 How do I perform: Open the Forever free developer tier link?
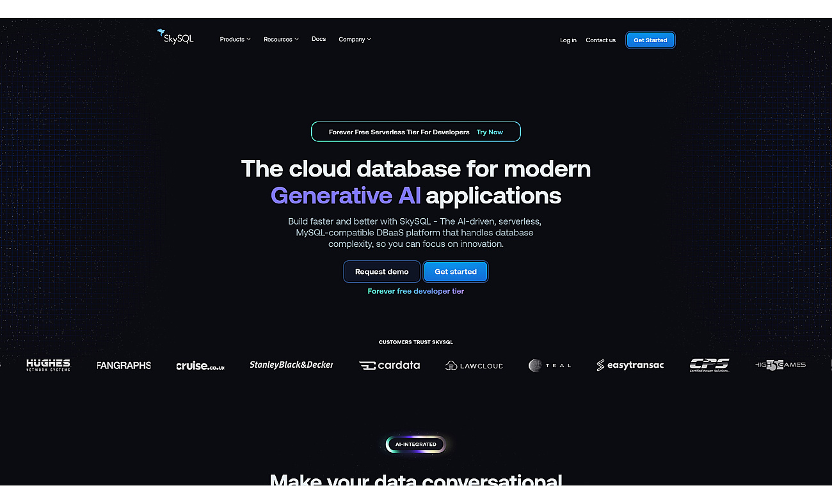pos(416,291)
